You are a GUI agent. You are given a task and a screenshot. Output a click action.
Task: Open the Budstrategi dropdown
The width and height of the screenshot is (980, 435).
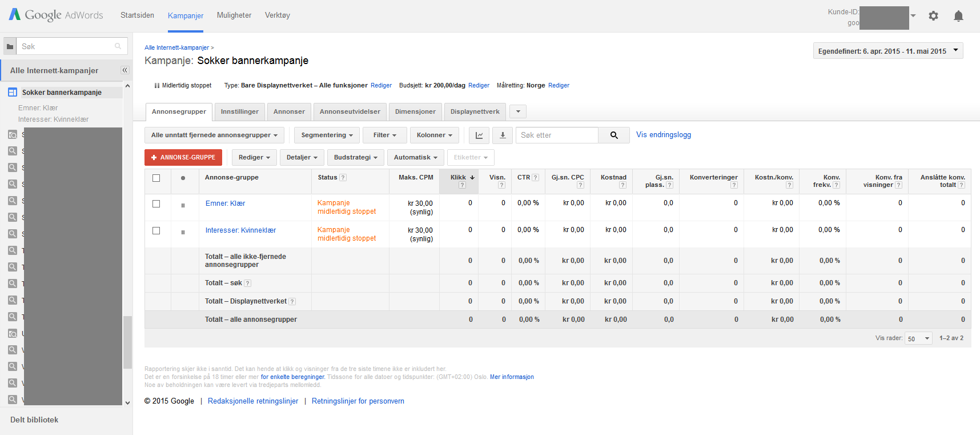(356, 157)
